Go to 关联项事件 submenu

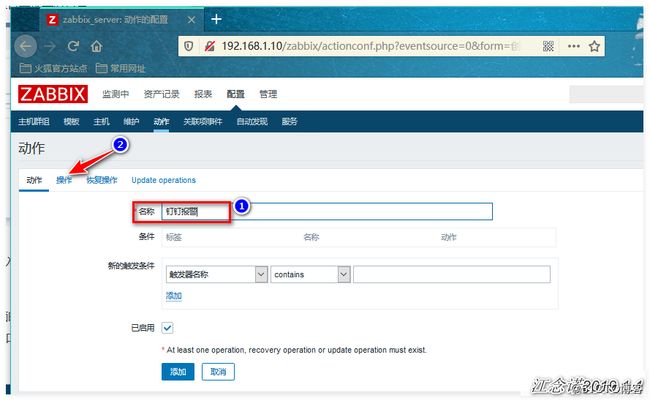click(x=203, y=122)
